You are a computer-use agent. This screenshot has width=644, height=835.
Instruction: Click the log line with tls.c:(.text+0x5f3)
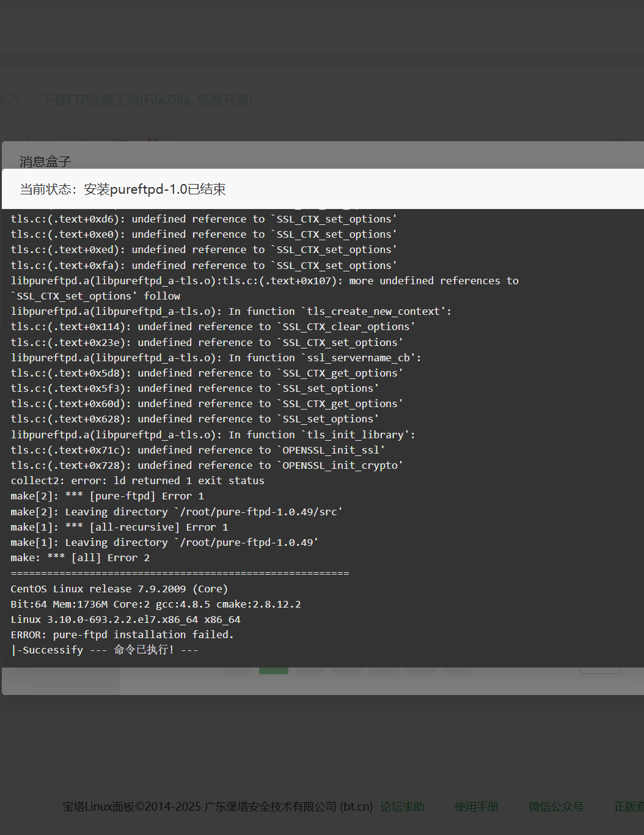(x=194, y=388)
